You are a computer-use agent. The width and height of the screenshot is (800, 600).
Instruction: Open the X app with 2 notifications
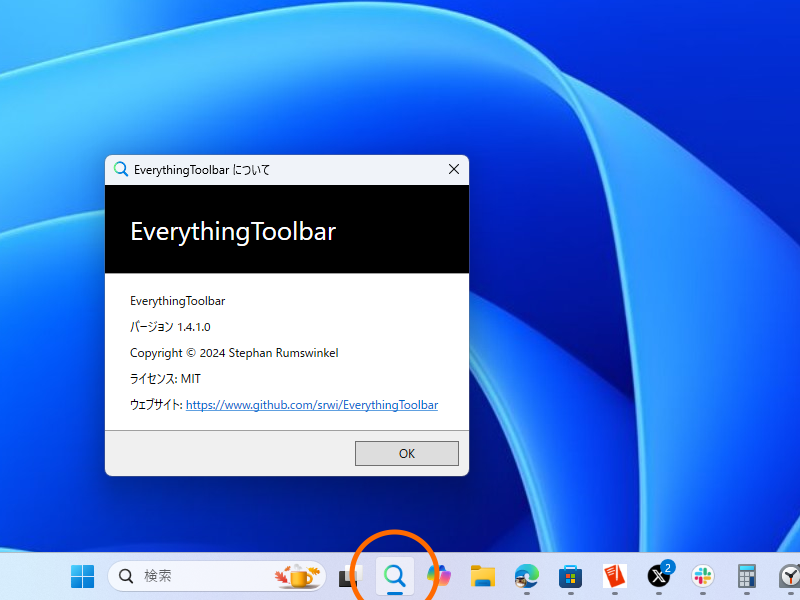tap(658, 576)
